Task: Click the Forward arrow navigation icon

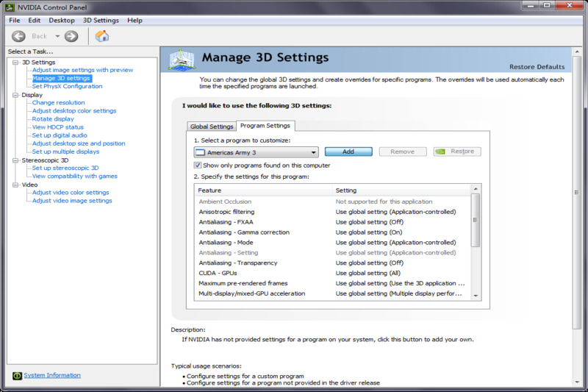Action: [71, 36]
